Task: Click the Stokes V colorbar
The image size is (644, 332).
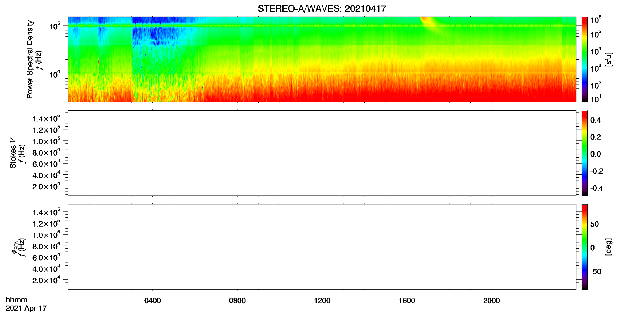Action: pos(585,153)
